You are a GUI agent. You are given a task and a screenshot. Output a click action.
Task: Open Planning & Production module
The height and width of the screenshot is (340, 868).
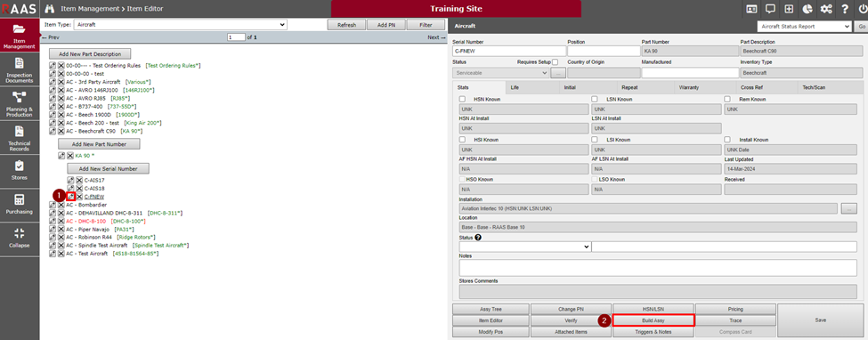pos(20,103)
